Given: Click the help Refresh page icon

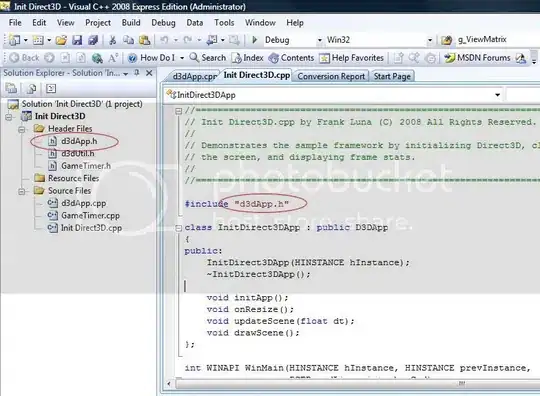Looking at the screenshot, I should tap(81, 58).
